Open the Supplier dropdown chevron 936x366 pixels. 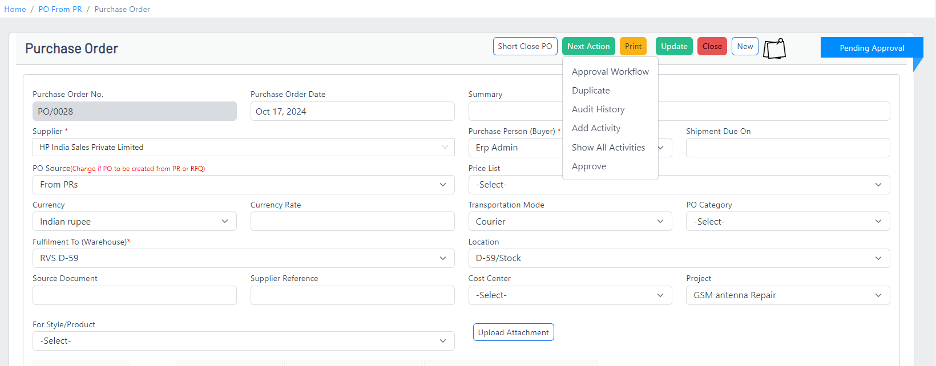[x=445, y=147]
